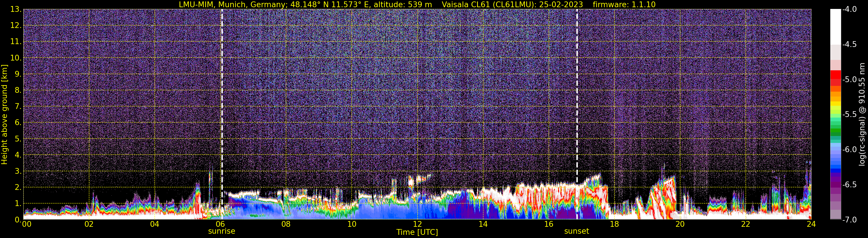Image resolution: width=868 pixels, height=238 pixels.
Task: Click the time axis tick "20"
Action: 680,224
